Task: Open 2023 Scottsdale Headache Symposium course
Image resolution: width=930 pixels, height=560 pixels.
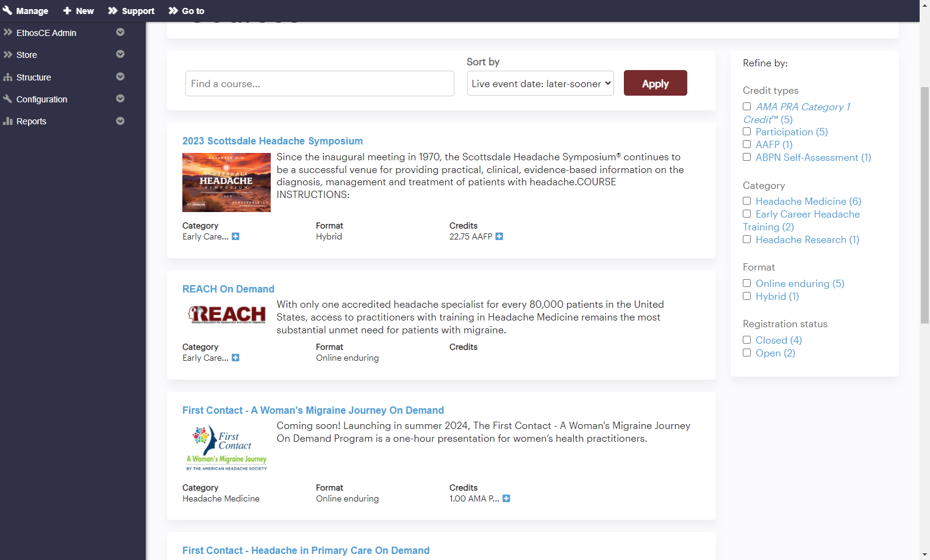Action: click(x=273, y=141)
